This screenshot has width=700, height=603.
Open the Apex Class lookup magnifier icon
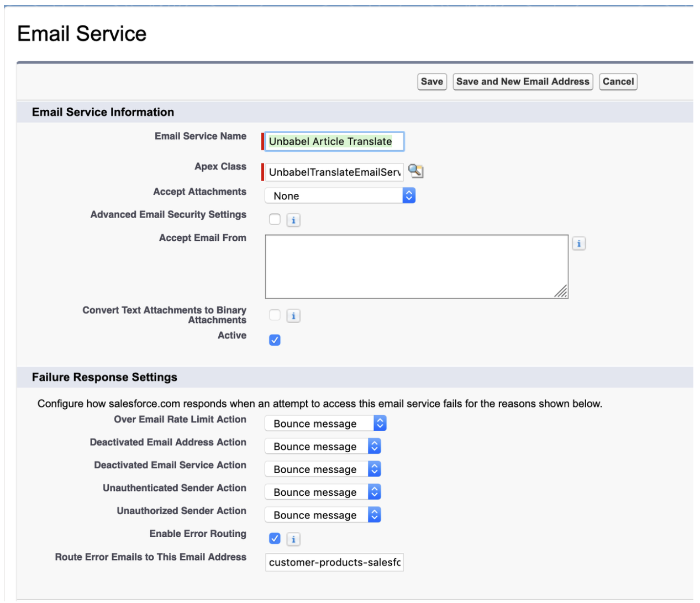click(415, 171)
